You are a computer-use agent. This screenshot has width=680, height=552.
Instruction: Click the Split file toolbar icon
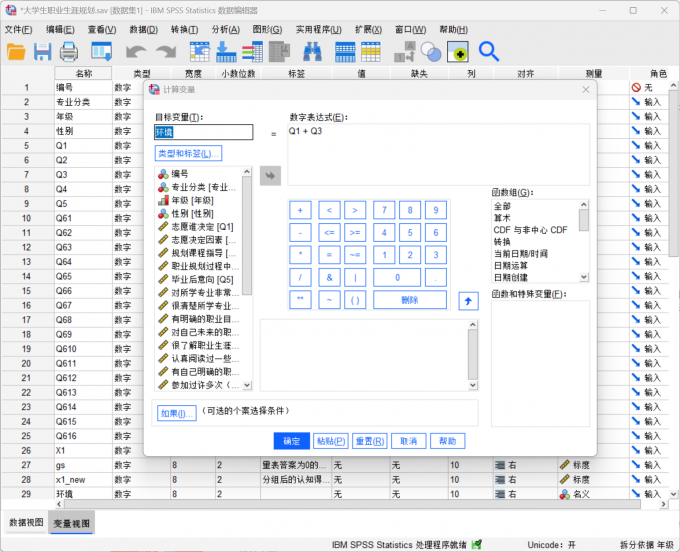(345, 52)
